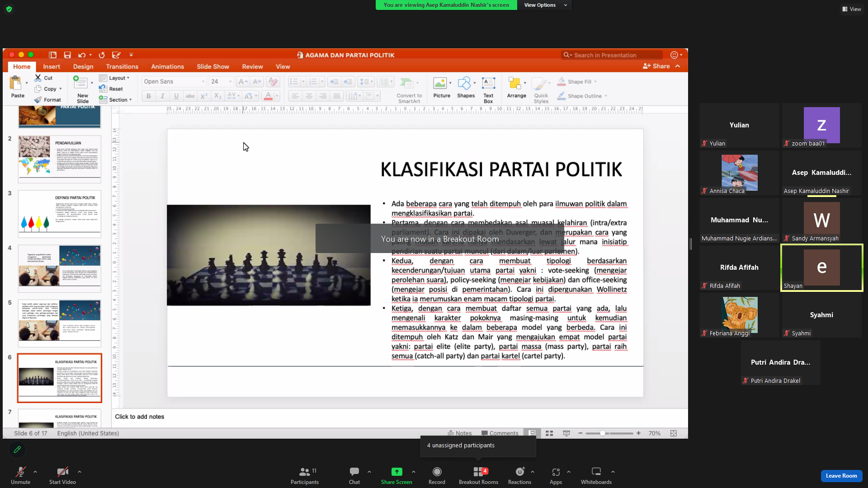Open the Transitions ribbon tab

[x=122, y=66]
